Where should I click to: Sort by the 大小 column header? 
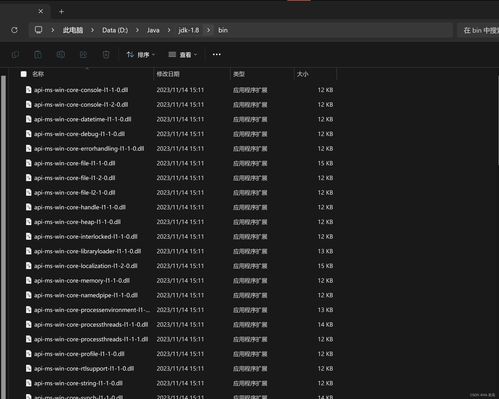tap(302, 74)
